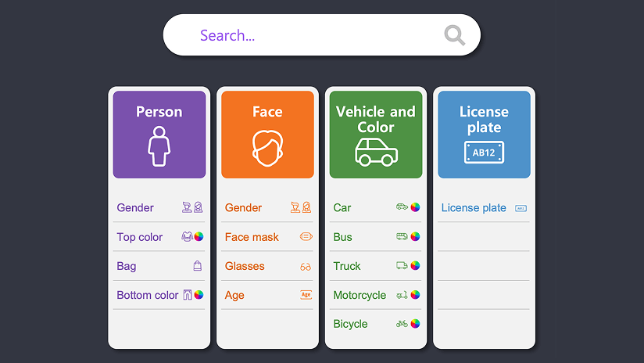This screenshot has width=644, height=363.
Task: Click the truck icon in Truck row
Action: (x=402, y=266)
